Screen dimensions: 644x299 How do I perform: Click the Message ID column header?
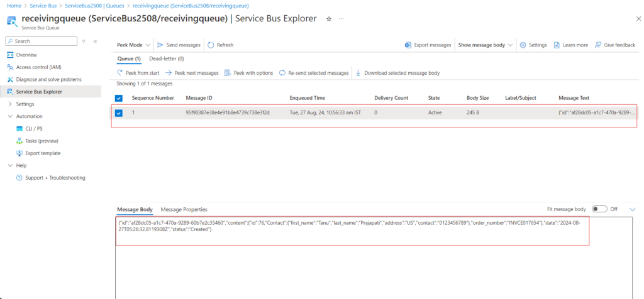[199, 98]
